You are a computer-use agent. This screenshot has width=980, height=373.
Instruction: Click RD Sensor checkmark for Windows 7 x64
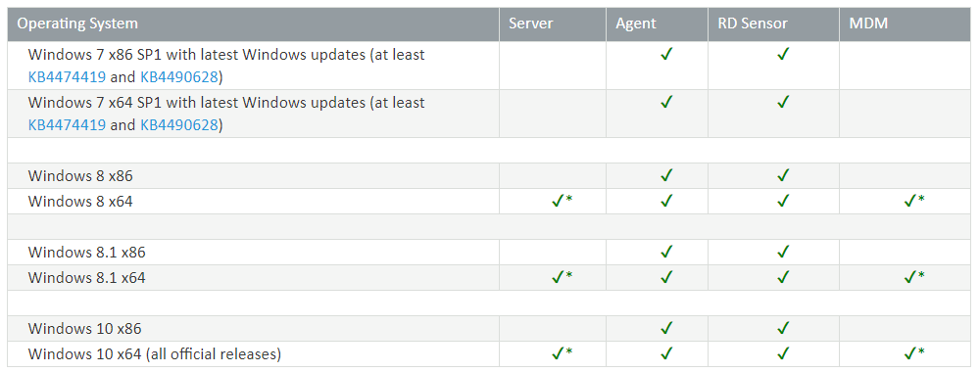(x=782, y=101)
